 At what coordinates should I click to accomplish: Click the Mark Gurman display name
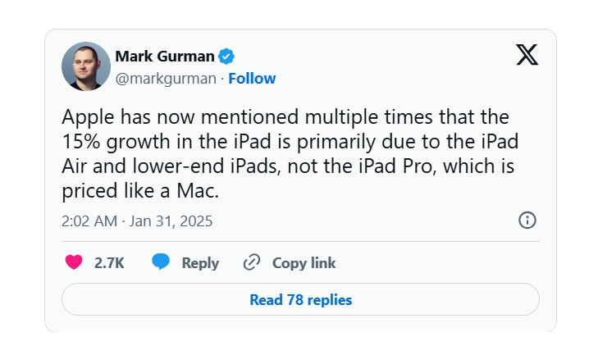tap(165, 57)
